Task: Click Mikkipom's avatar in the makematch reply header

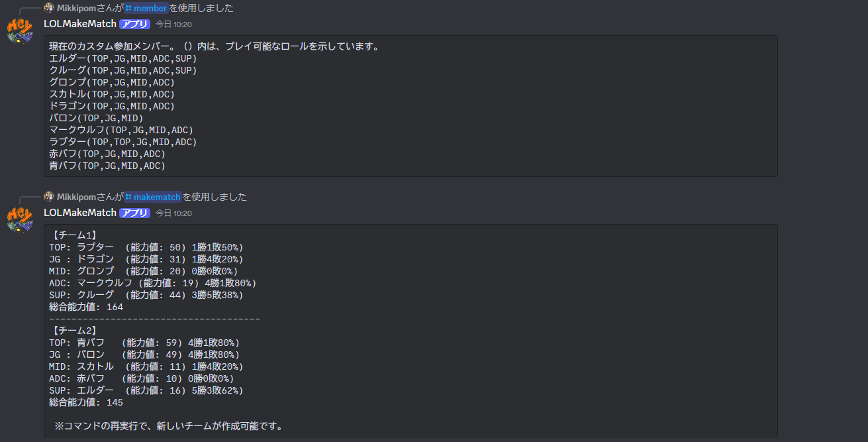Action: pos(49,197)
